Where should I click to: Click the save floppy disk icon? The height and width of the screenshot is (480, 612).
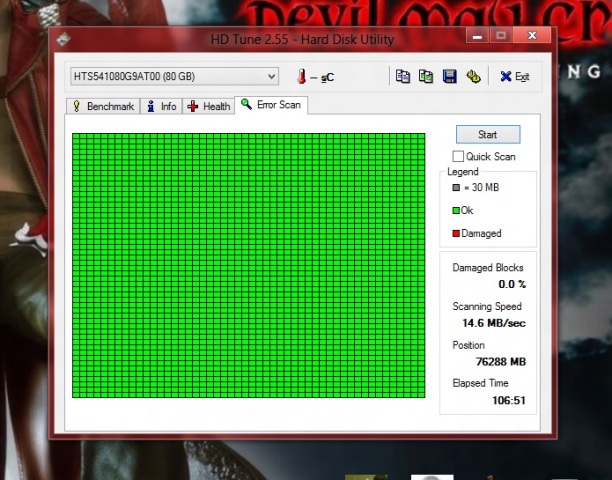pyautogui.click(x=449, y=77)
